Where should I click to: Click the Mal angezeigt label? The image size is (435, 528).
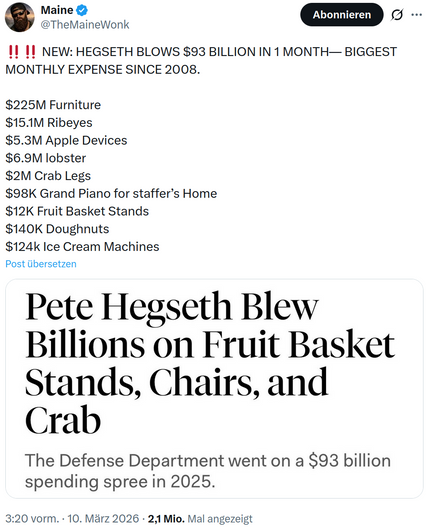tap(220, 519)
